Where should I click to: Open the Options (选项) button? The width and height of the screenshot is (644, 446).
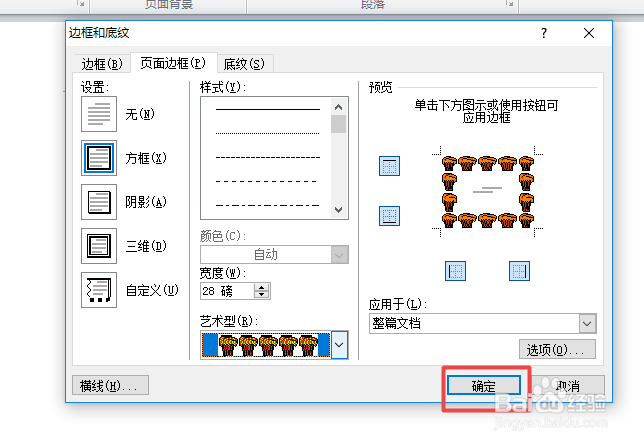(x=557, y=349)
